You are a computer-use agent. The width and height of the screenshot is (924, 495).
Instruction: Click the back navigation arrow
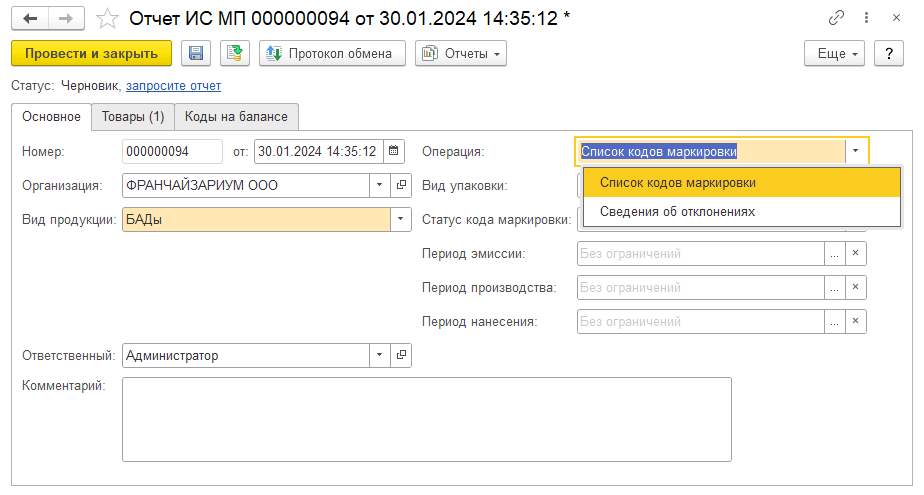point(30,19)
